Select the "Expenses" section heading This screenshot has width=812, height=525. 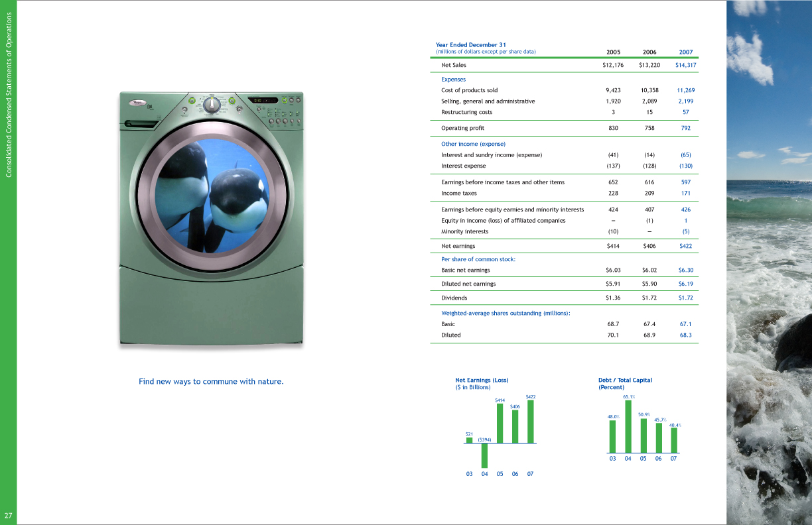454,80
